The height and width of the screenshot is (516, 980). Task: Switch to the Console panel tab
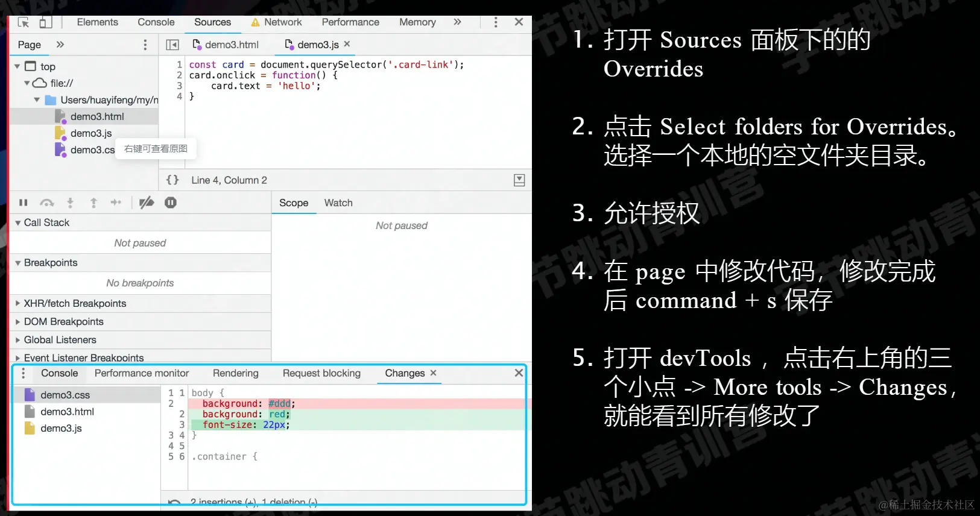pyautogui.click(x=156, y=22)
